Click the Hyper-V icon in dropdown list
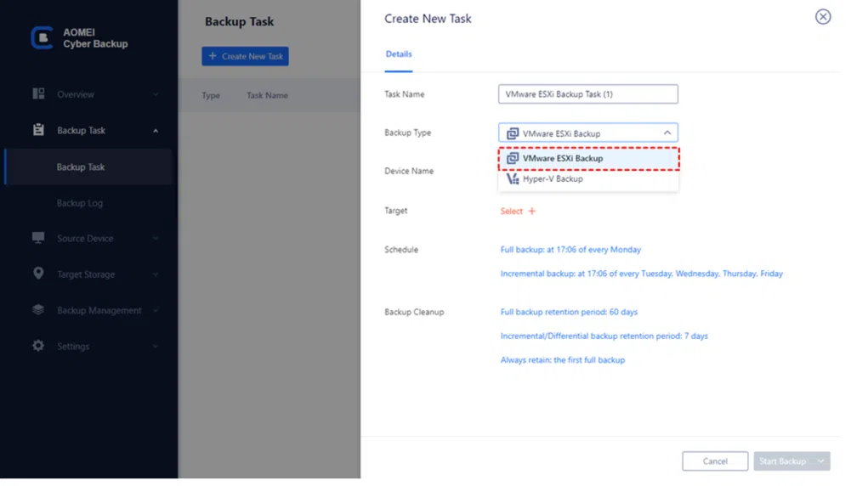The image size is (868, 486). [513, 178]
